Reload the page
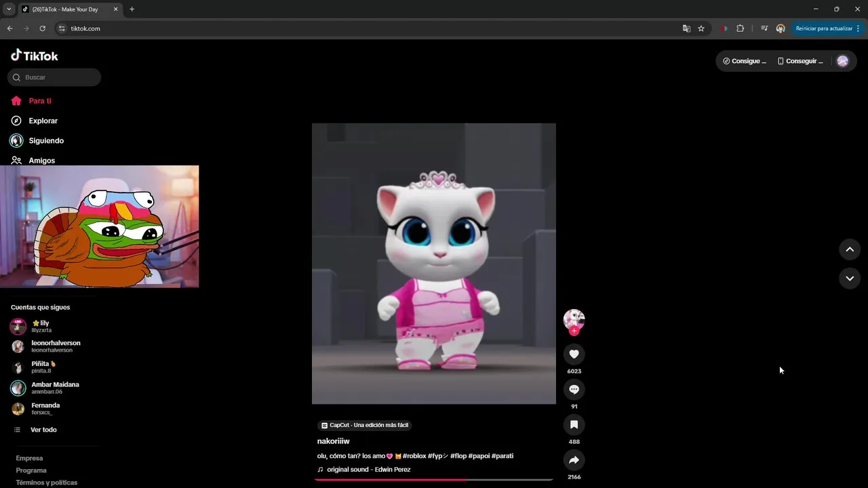 [x=42, y=28]
